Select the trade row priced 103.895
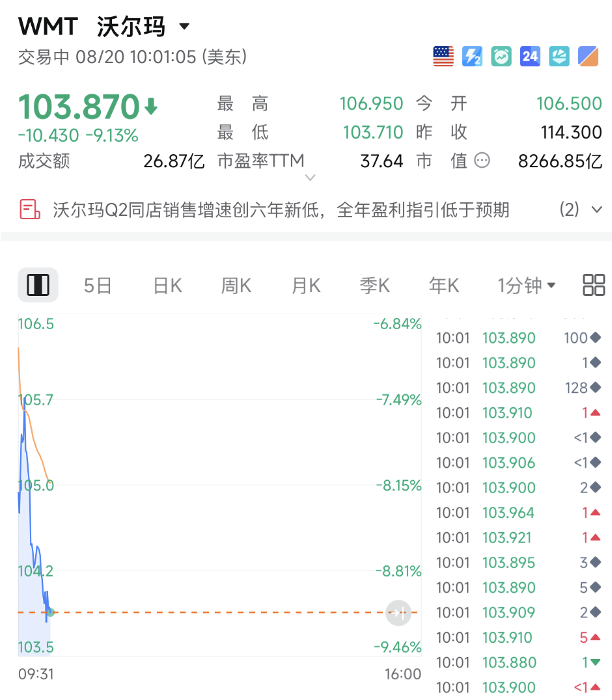This screenshot has width=612, height=700. coord(519,563)
